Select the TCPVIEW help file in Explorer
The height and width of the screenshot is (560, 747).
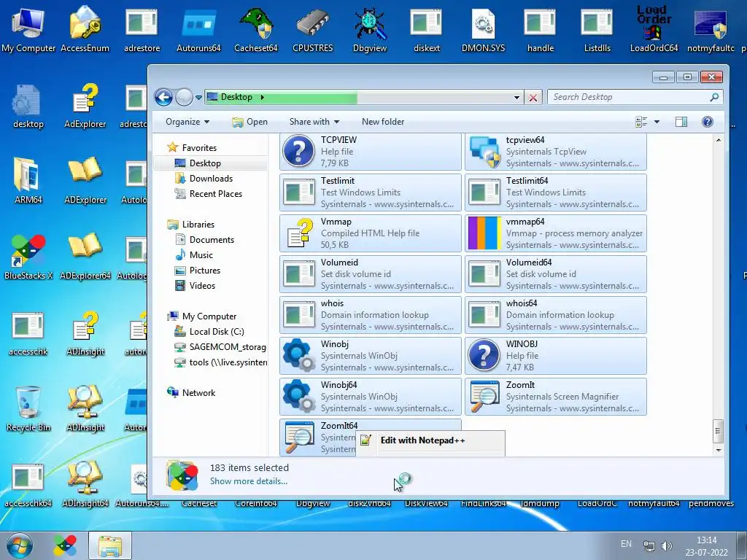(x=371, y=152)
